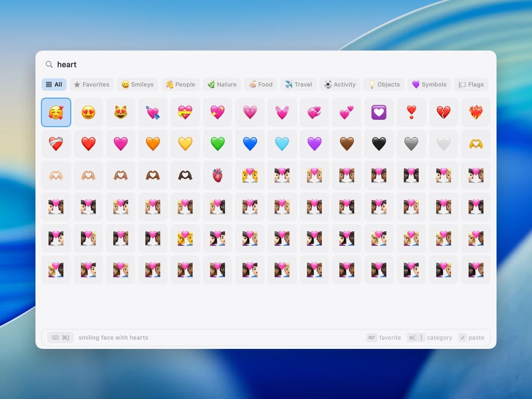Select the yellow heart emoji
Image resolution: width=532 pixels, height=399 pixels.
tap(185, 144)
